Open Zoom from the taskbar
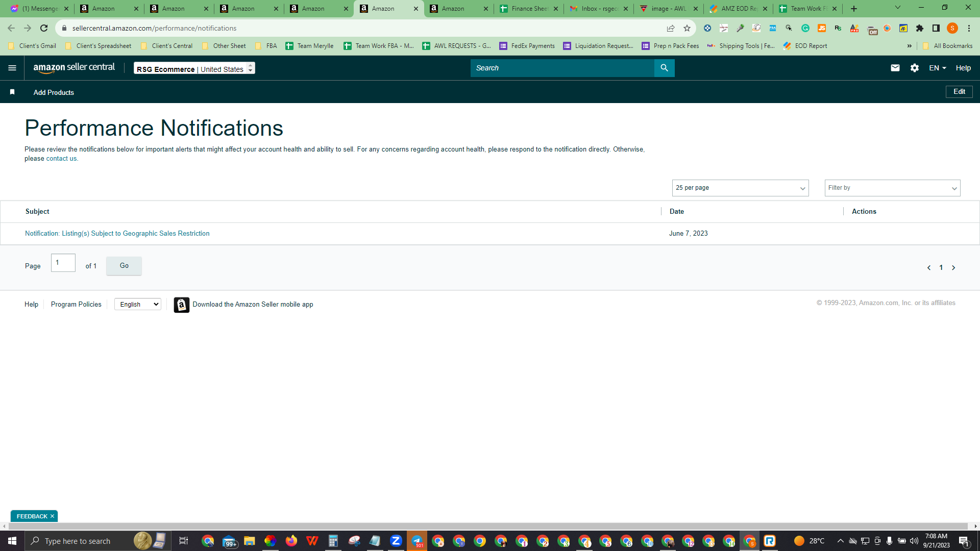980x551 pixels. pyautogui.click(x=396, y=541)
